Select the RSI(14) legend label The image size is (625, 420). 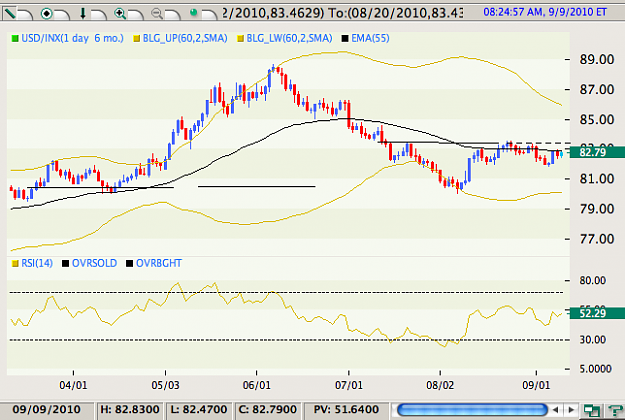37,263
